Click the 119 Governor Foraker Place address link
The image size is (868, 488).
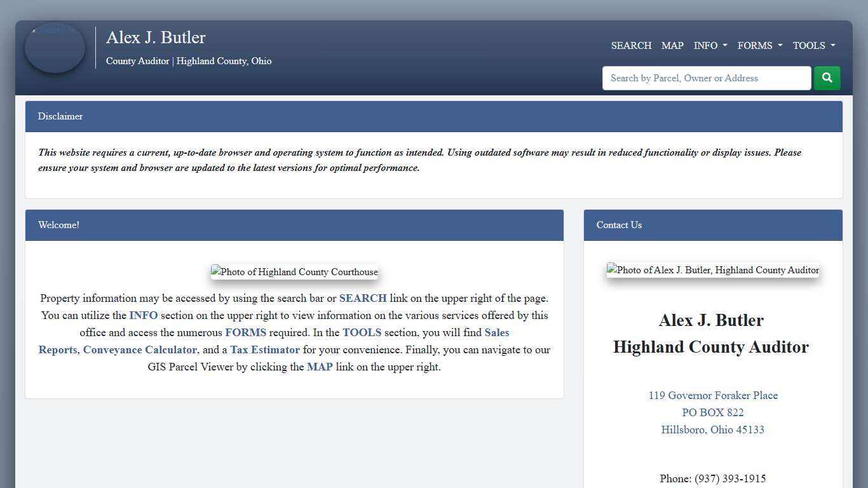712,395
